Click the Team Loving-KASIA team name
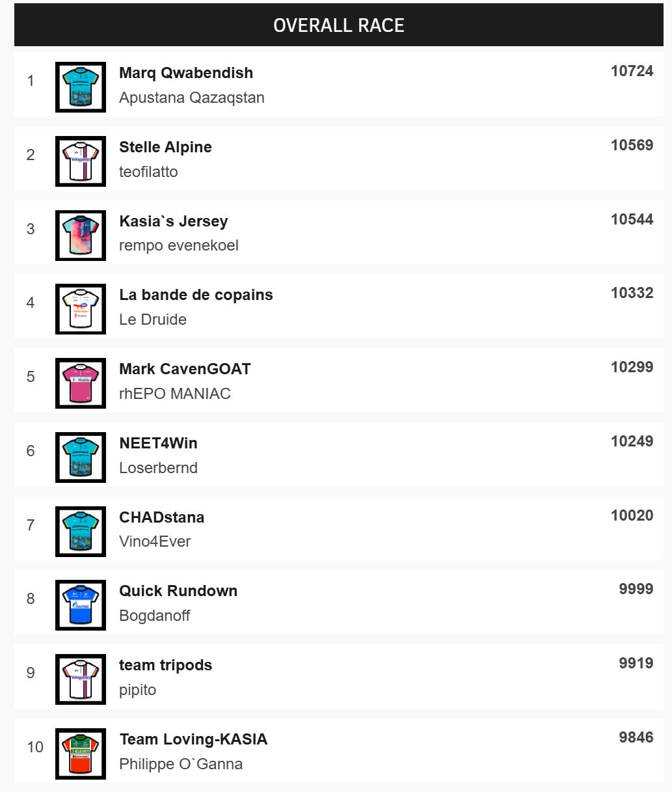 [x=193, y=739]
